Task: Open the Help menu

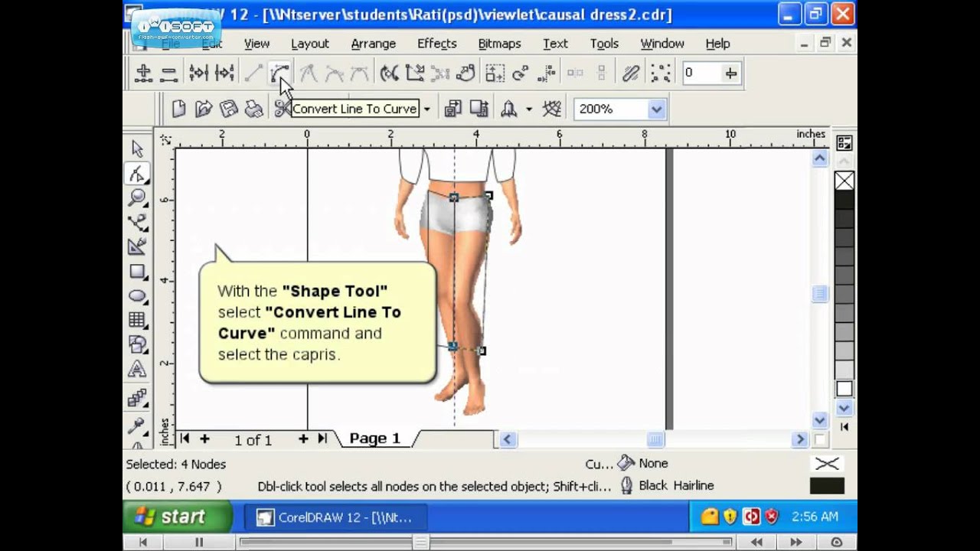Action: [717, 44]
